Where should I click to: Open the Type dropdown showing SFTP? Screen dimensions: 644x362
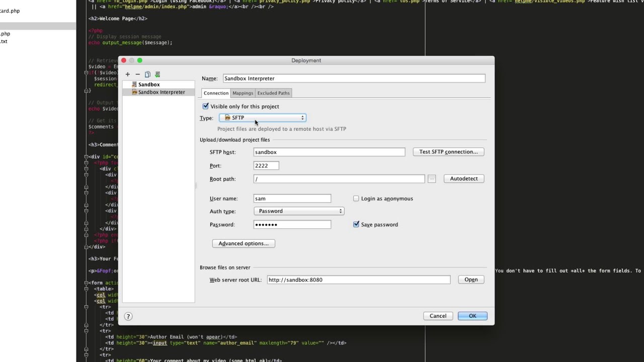[263, 118]
